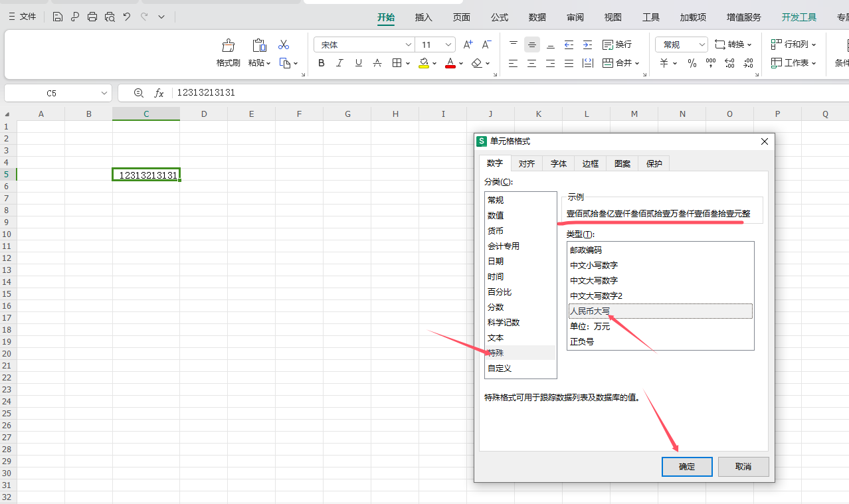
Task: Click the Cut scissors icon
Action: tap(284, 44)
